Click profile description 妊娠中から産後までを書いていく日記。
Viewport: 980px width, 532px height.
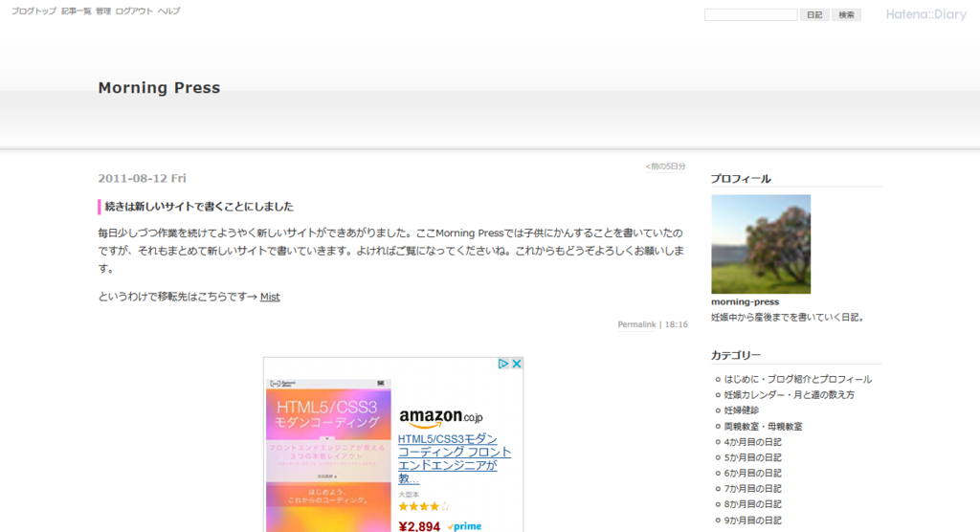[x=790, y=318]
